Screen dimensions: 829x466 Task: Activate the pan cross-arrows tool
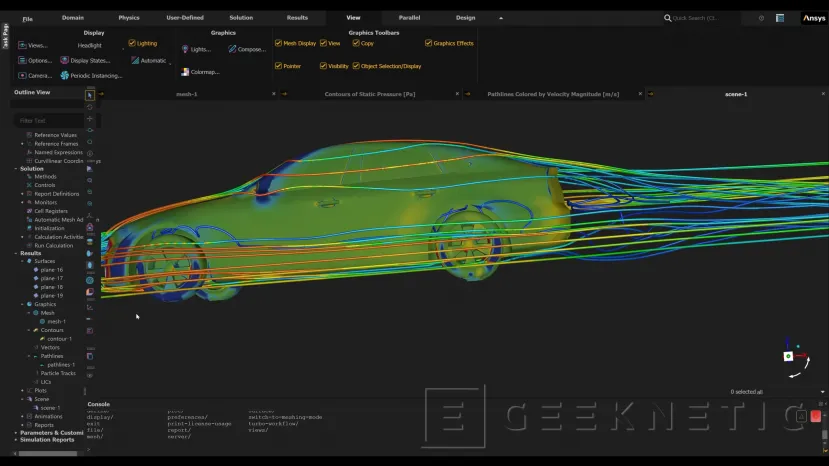[90, 118]
